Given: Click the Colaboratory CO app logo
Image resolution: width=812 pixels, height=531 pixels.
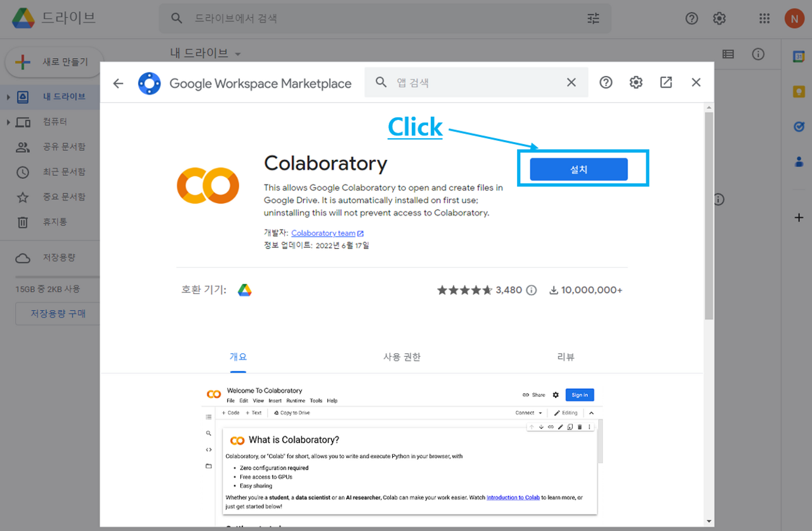Looking at the screenshot, I should tap(207, 186).
